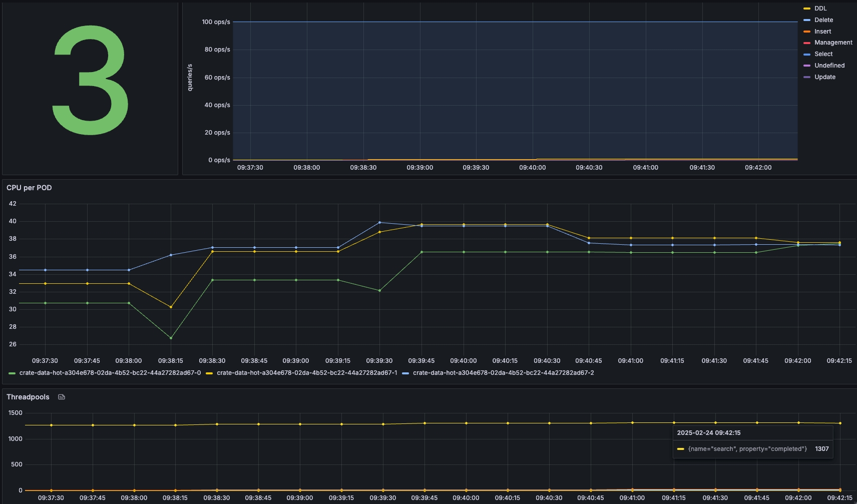Open the Threadpools panel title menu
The image size is (857, 504).
click(x=28, y=397)
